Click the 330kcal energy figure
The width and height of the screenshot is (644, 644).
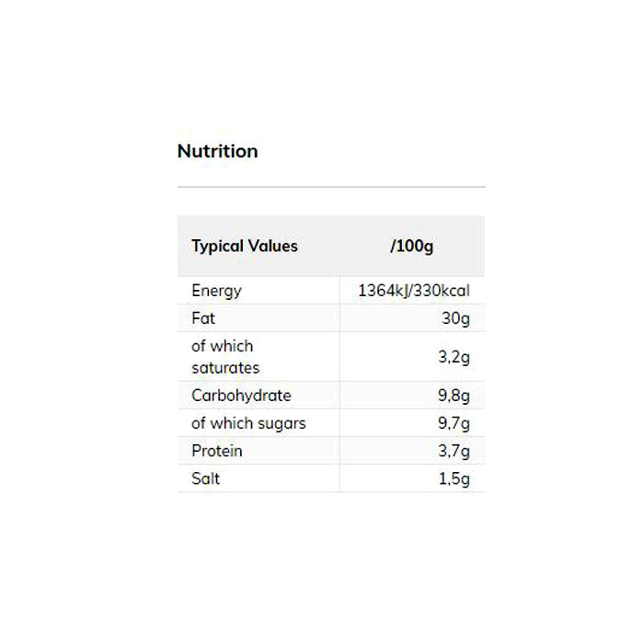[x=443, y=291]
